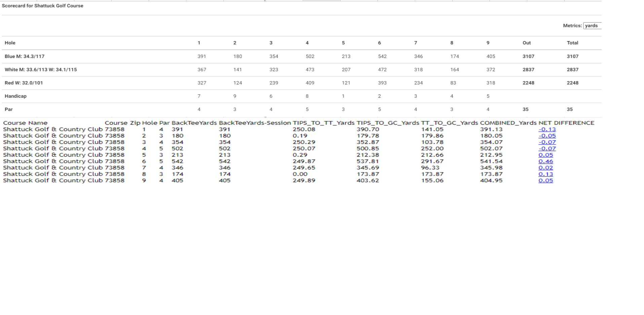Click White tee yardage 141 for hole 2
The height and width of the screenshot is (315, 644).
pos(238,70)
